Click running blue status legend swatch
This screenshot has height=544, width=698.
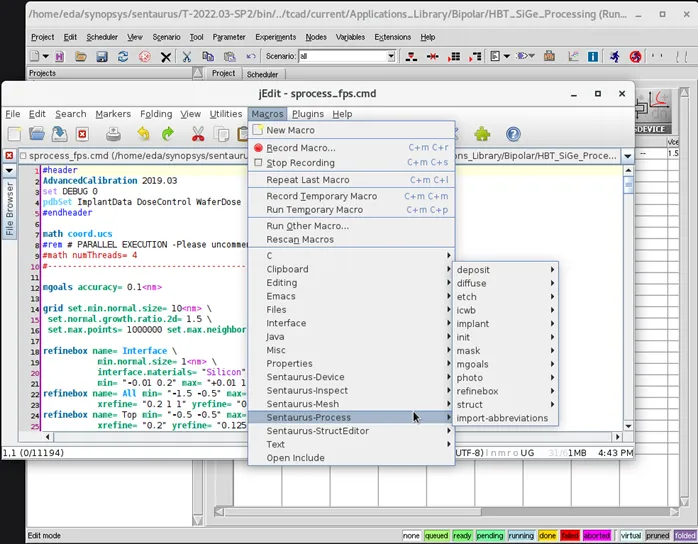(521, 536)
